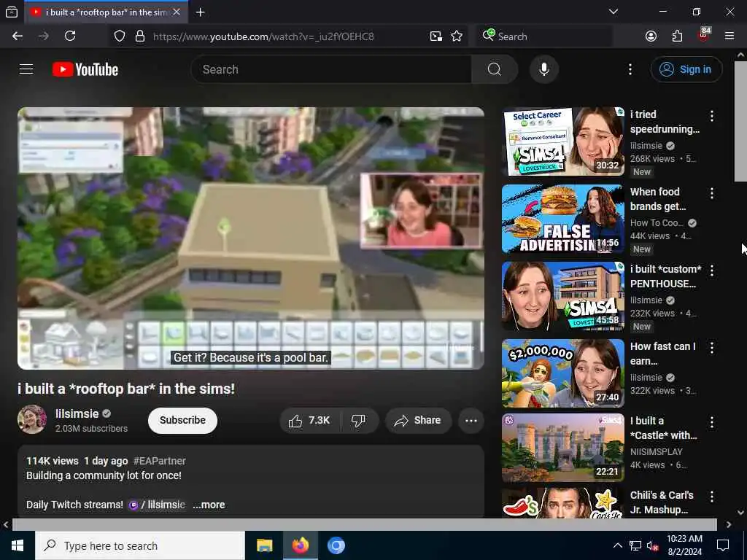Viewport: 747px width, 560px height.
Task: Open Firefox View icon in tab bar
Action: pyautogui.click(x=12, y=12)
